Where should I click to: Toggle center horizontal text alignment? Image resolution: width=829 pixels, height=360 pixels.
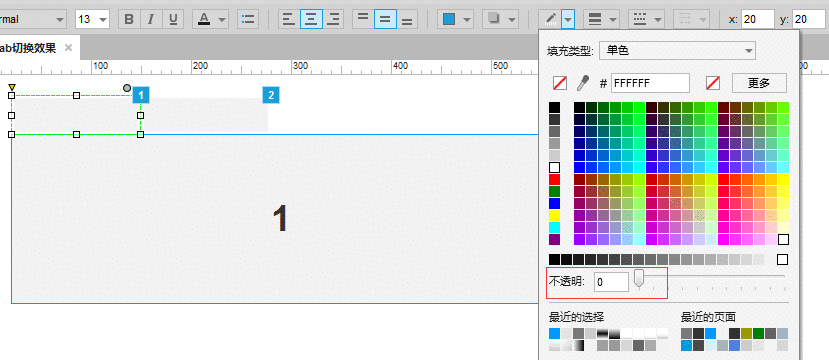311,20
